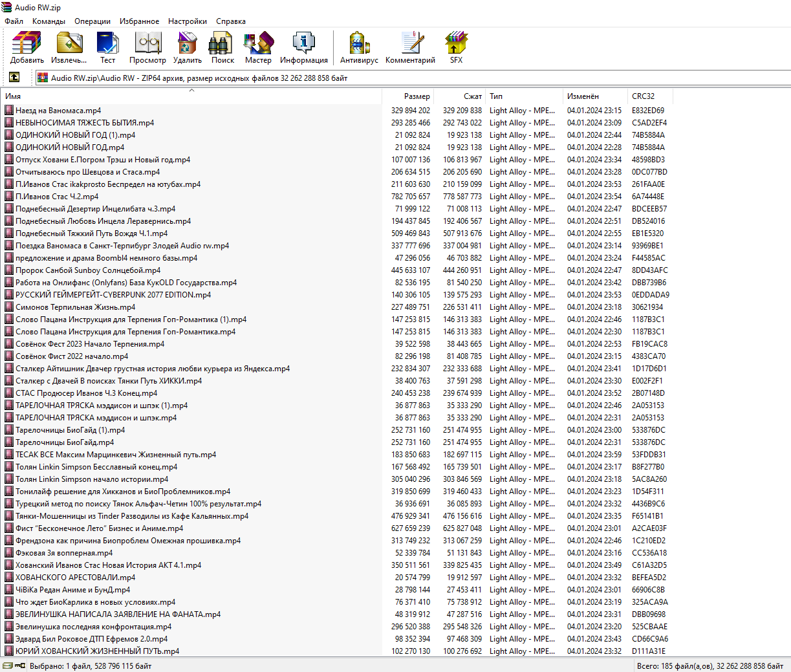
Task: Select Сталкер с Двачей В поисках Тянки file
Action: [x=109, y=380]
